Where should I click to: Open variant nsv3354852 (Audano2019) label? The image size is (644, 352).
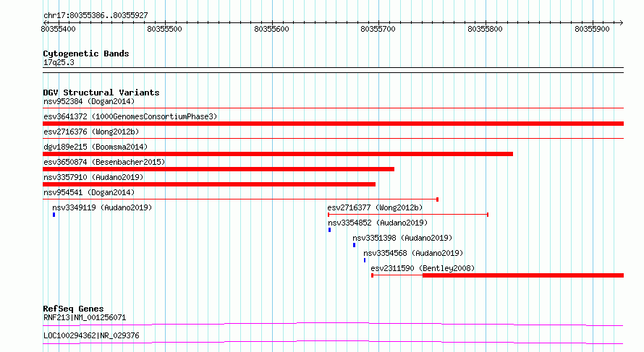tap(378, 223)
